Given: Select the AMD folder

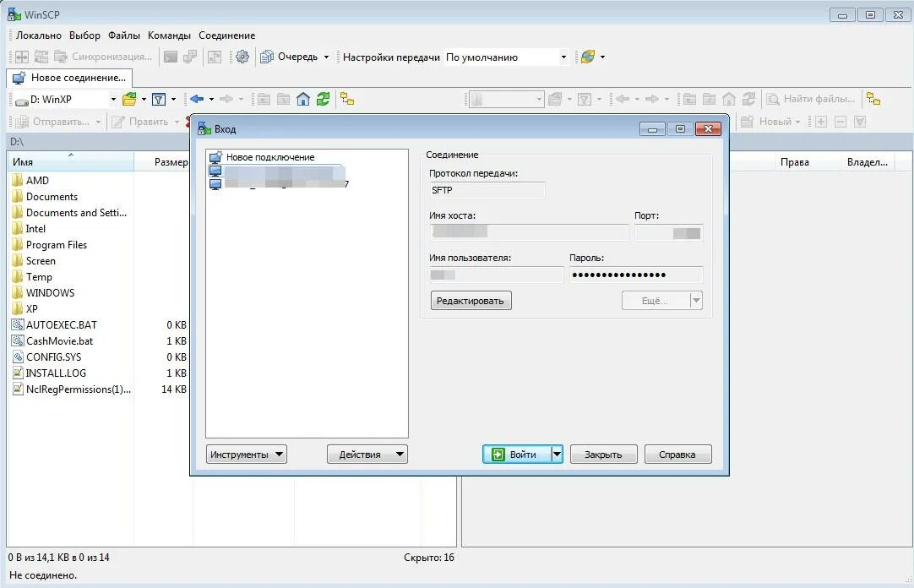Looking at the screenshot, I should click(30, 181).
